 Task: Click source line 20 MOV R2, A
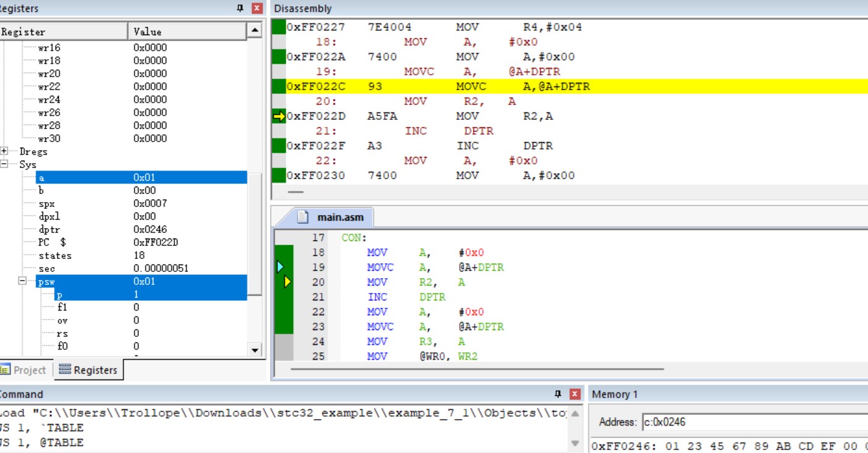tap(416, 282)
